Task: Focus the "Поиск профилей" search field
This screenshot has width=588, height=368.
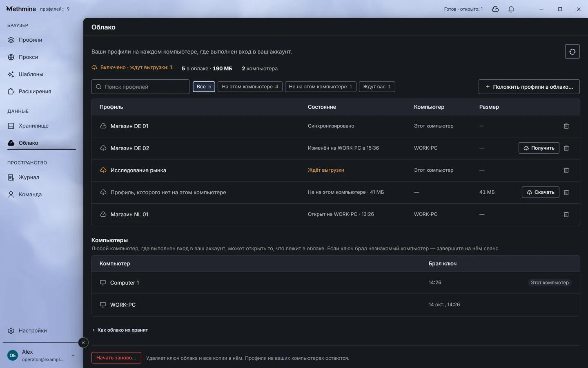Action: [x=140, y=87]
